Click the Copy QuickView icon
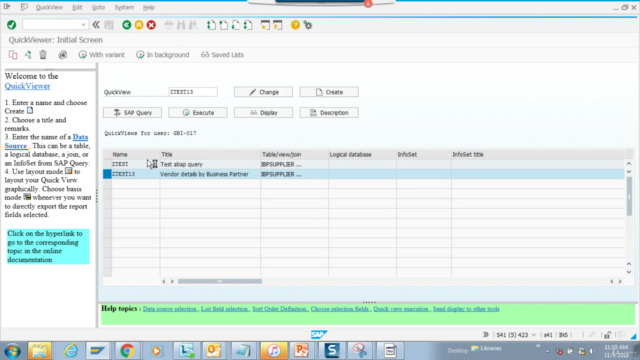Image resolution: width=640 pixels, height=360 pixels. pyautogui.click(x=13, y=55)
